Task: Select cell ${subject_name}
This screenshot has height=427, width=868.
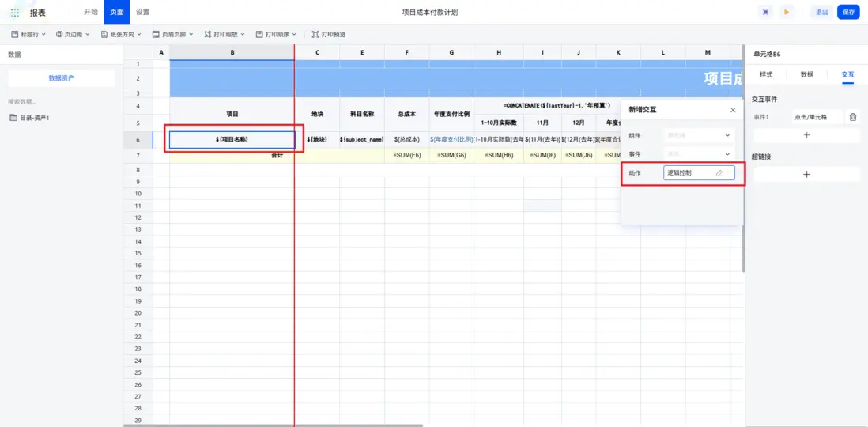Action: pos(362,139)
